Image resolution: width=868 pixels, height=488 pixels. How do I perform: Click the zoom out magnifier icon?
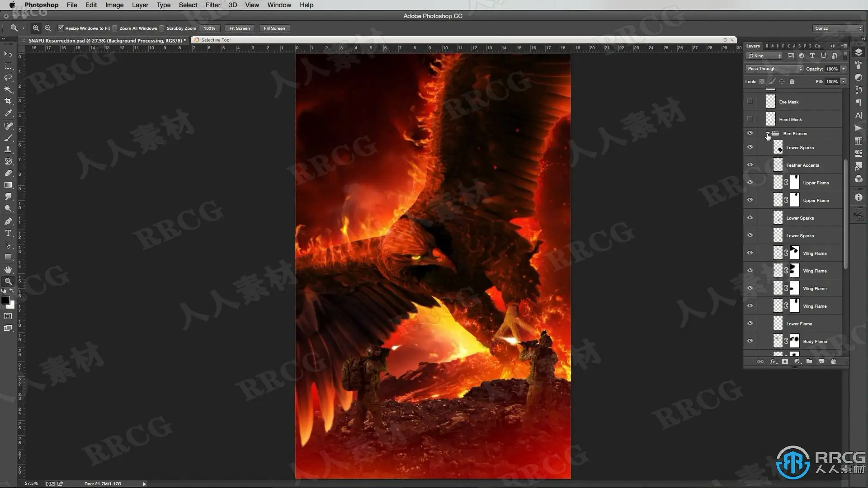click(48, 28)
